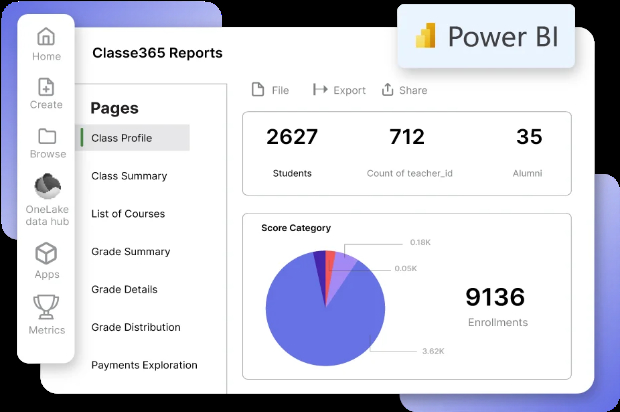This screenshot has width=620, height=412.
Task: Click the 0.18K pie data label
Action: (420, 242)
